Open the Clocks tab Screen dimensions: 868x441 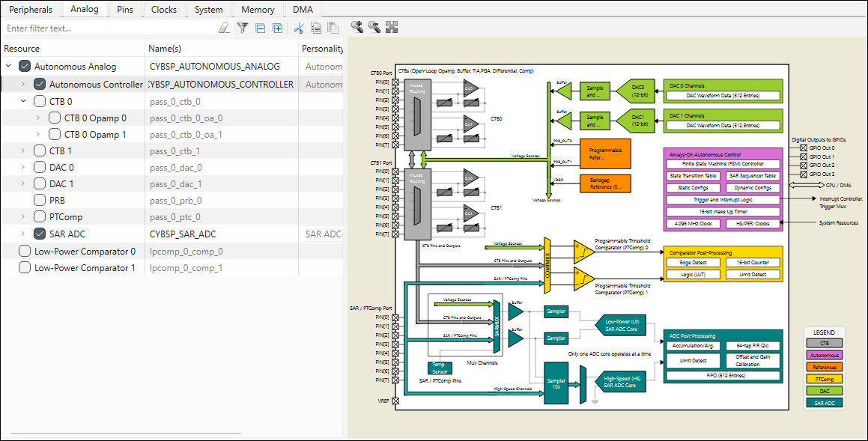[164, 10]
